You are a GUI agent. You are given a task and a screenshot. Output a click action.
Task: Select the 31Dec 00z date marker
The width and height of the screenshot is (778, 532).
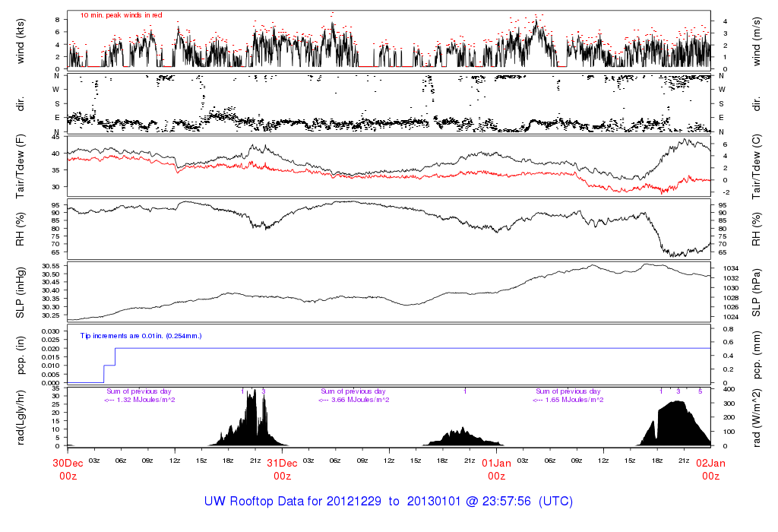click(282, 469)
